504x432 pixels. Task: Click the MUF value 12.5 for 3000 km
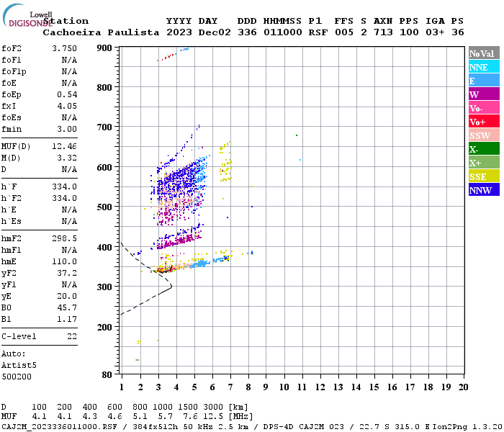(213, 417)
